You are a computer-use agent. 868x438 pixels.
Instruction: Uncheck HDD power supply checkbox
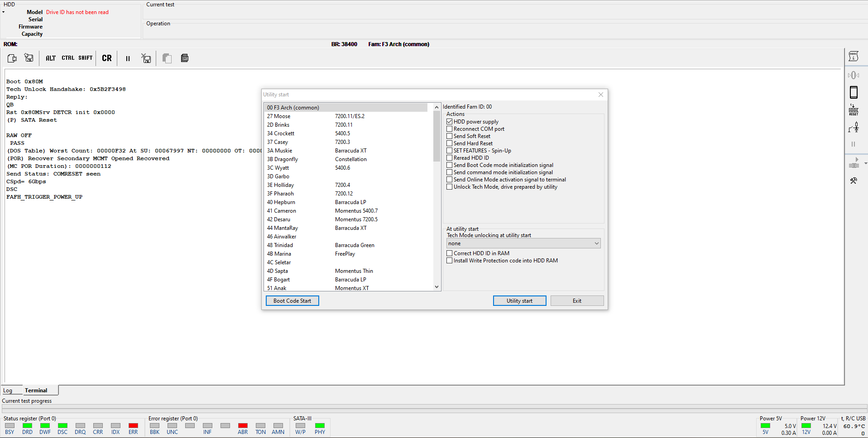click(x=450, y=122)
